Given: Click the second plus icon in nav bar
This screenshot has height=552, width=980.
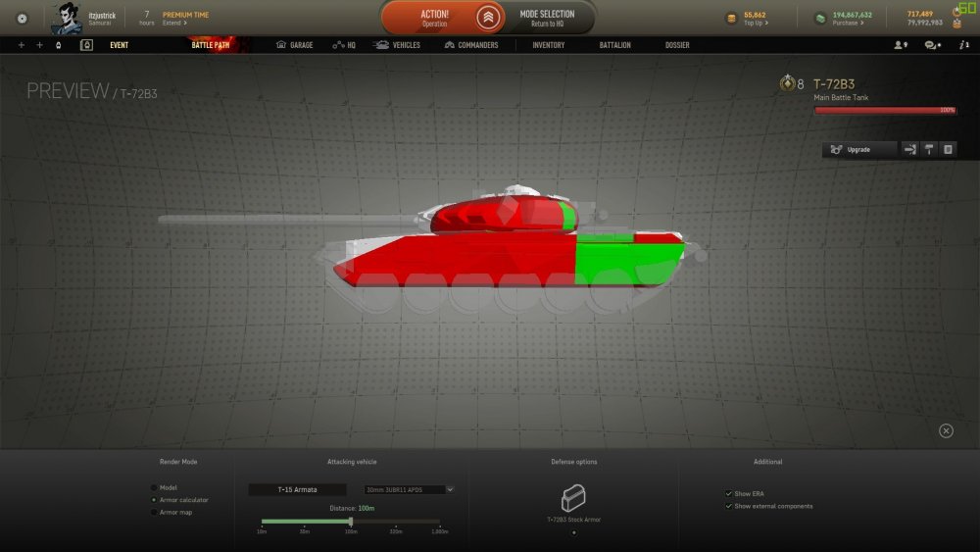Looking at the screenshot, I should pos(39,45).
